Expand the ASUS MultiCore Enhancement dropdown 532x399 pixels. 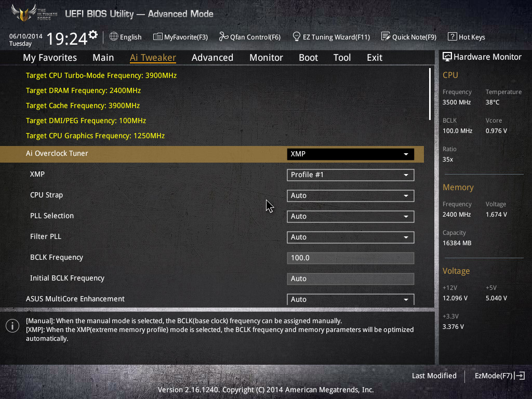pyautogui.click(x=351, y=299)
